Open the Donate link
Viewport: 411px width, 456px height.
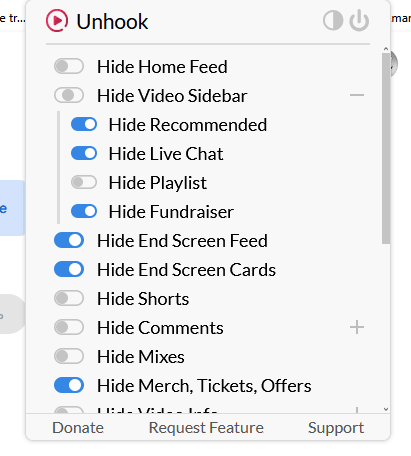[x=78, y=428]
